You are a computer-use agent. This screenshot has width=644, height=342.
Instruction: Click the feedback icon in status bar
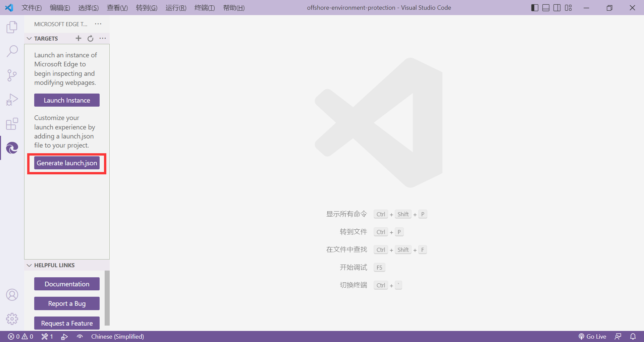coord(618,336)
